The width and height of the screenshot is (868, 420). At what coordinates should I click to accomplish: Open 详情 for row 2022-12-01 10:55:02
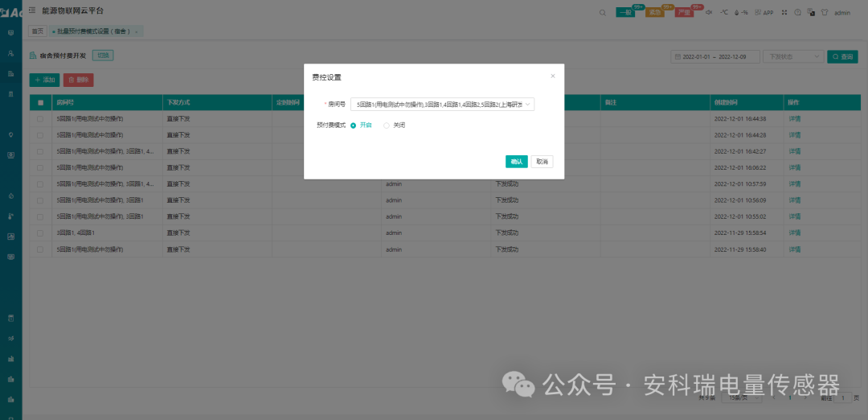pyautogui.click(x=794, y=216)
